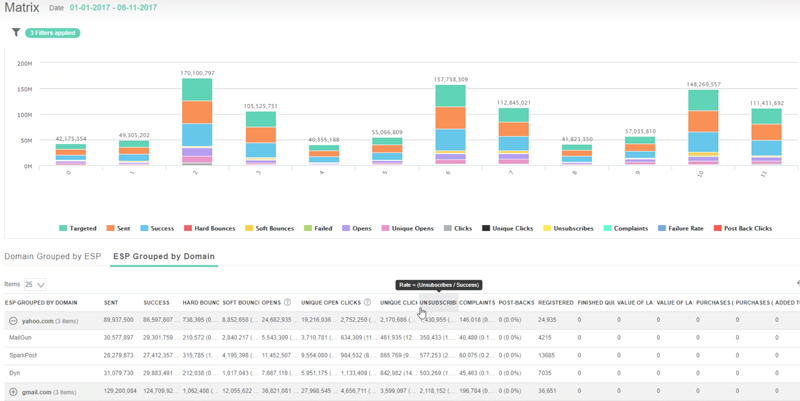Click the bar labeled 111,431,692

(766, 137)
